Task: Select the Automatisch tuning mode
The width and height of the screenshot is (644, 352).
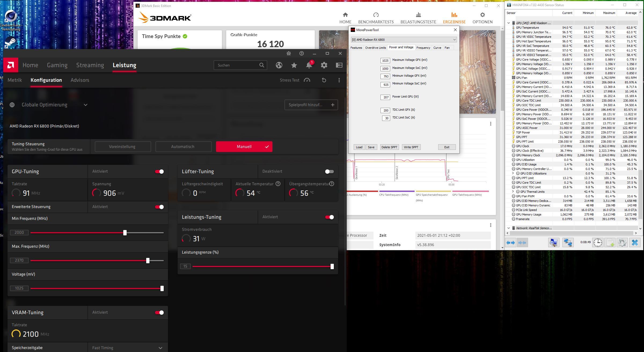Action: tap(184, 147)
